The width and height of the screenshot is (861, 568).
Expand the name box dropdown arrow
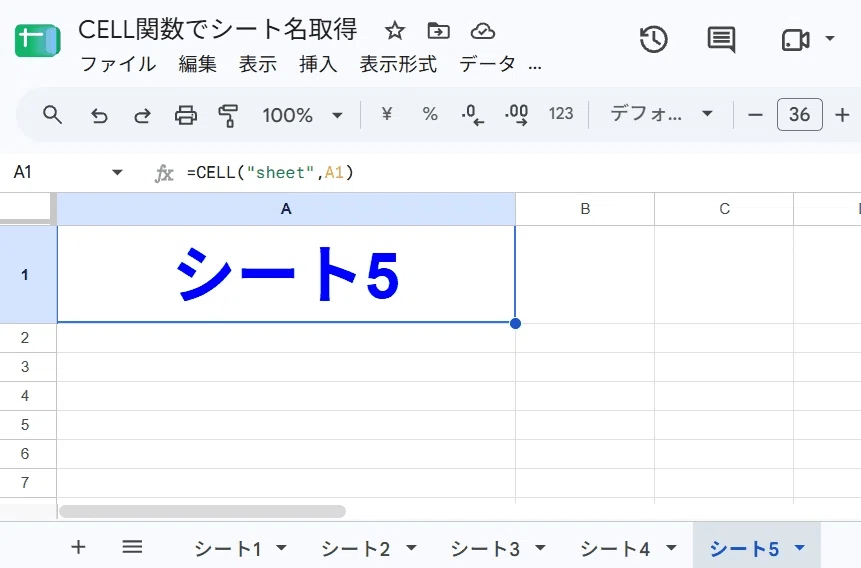[x=117, y=172]
